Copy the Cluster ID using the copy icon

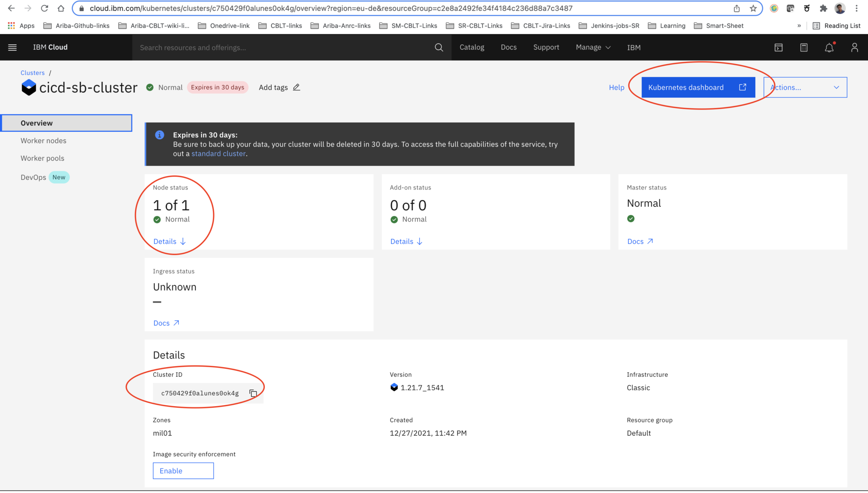(x=253, y=393)
